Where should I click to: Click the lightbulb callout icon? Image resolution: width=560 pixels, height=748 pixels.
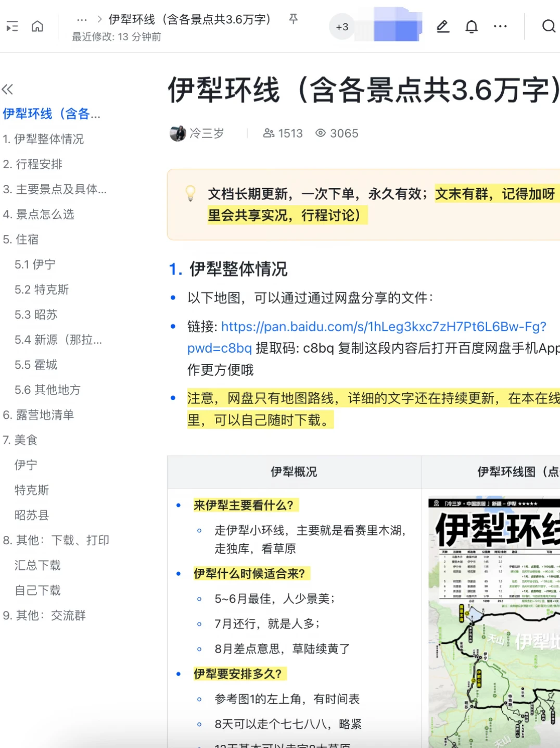pyautogui.click(x=191, y=193)
